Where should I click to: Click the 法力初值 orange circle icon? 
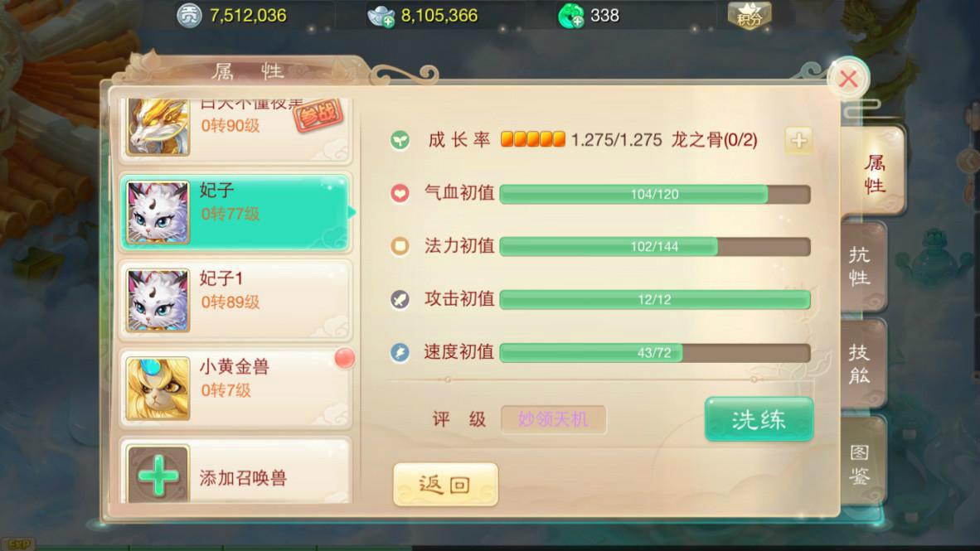point(400,246)
